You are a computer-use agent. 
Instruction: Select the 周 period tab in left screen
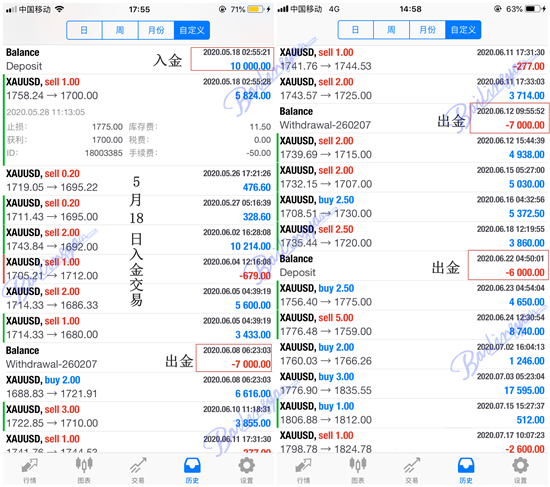tap(120, 30)
